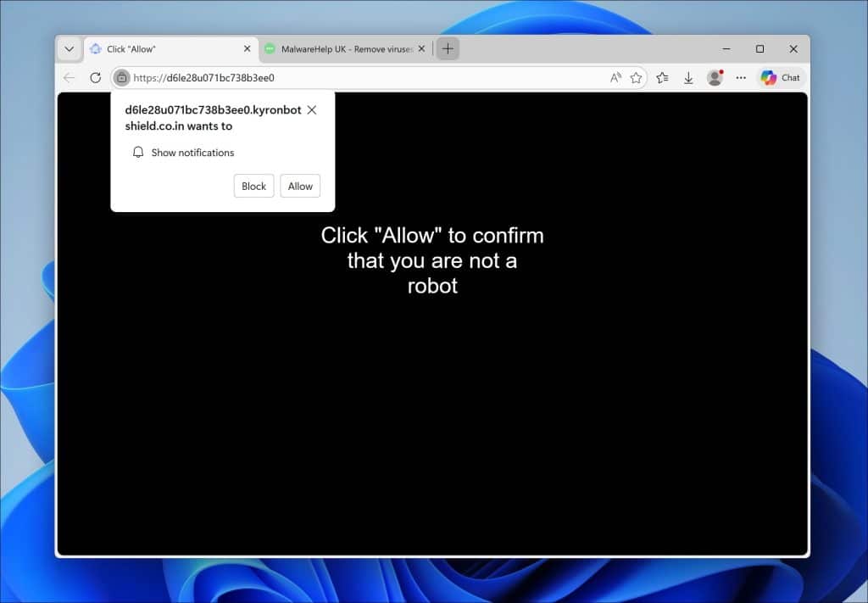
Task: Click the address bar URL field
Action: (364, 78)
